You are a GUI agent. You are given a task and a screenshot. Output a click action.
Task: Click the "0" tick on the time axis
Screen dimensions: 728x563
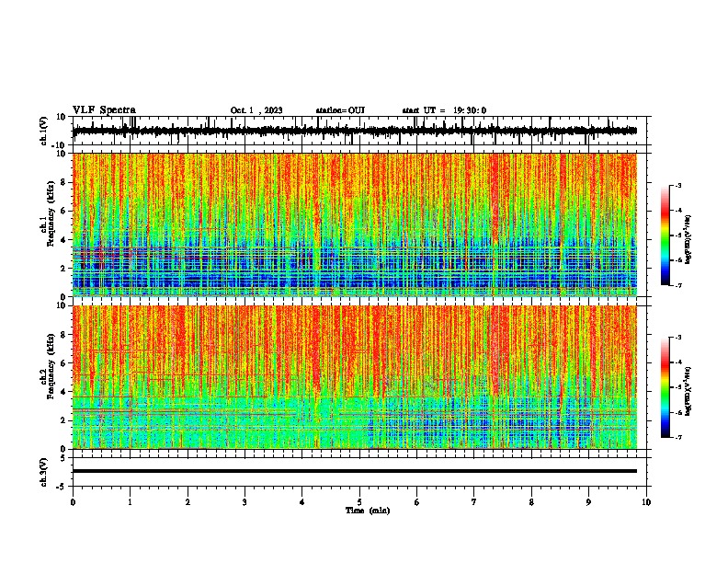coord(73,502)
